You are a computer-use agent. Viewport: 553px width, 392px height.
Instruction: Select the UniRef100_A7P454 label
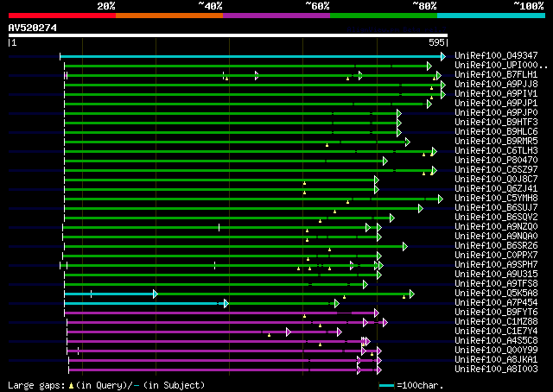(x=496, y=303)
